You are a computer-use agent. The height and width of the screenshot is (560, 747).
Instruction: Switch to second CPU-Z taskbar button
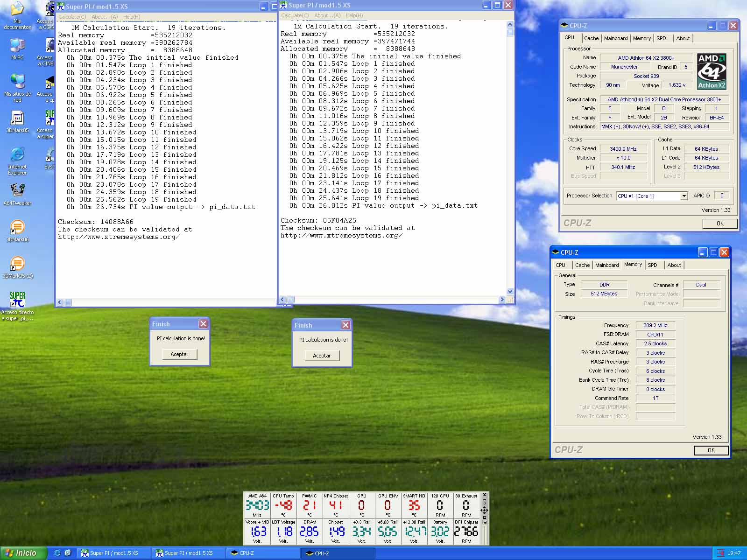point(338,553)
